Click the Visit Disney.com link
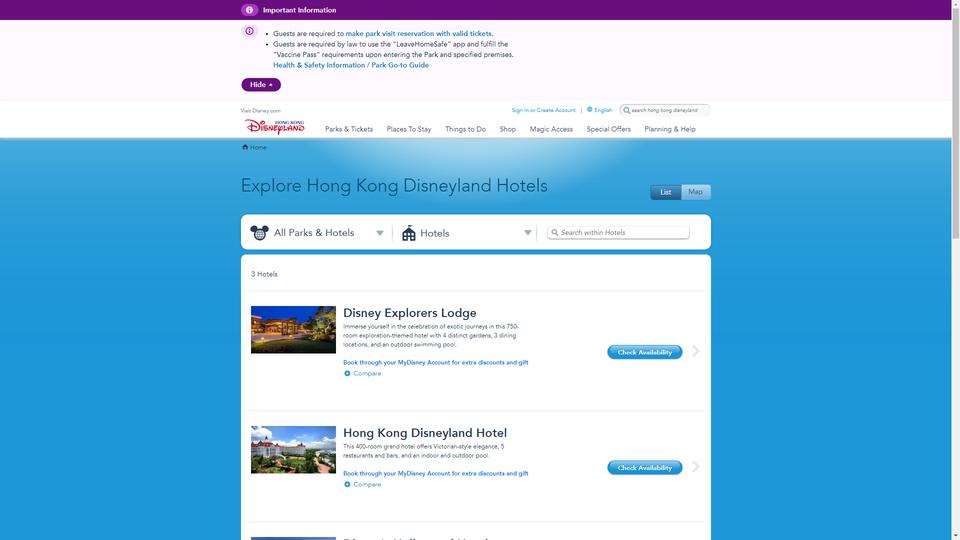 (261, 111)
